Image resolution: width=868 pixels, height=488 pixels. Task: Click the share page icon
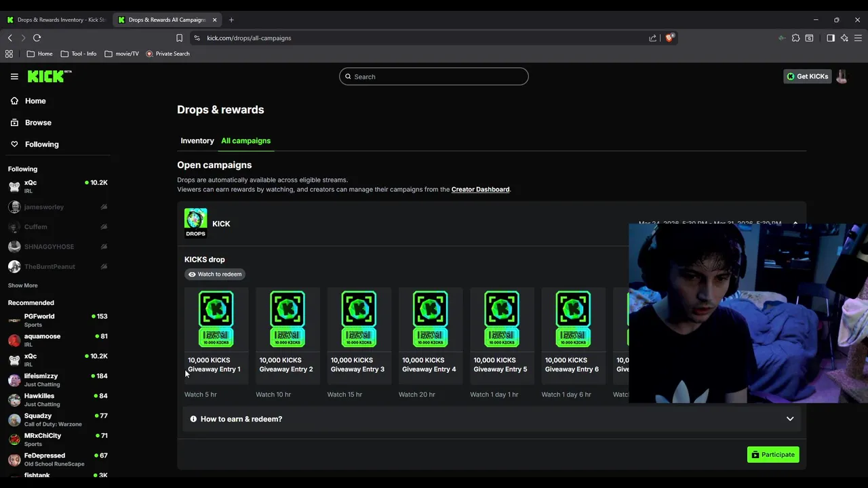(x=652, y=38)
